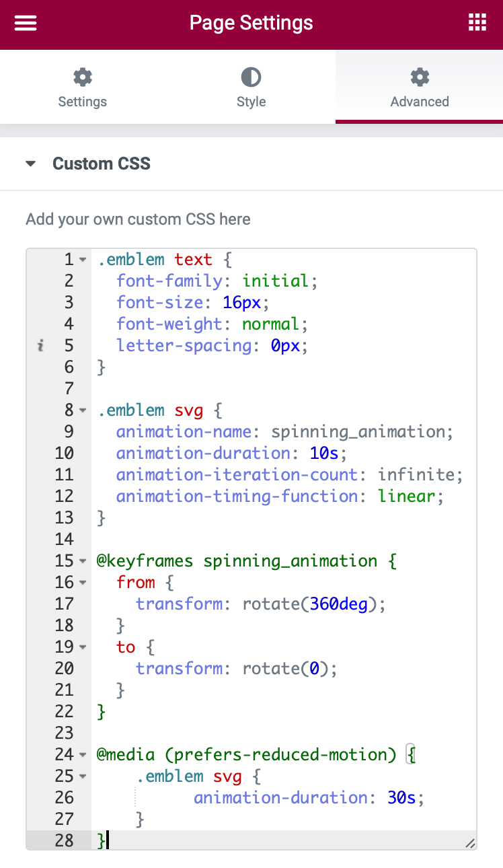Fold the @media block at line 24
This screenshot has width=503, height=868.
point(83,755)
